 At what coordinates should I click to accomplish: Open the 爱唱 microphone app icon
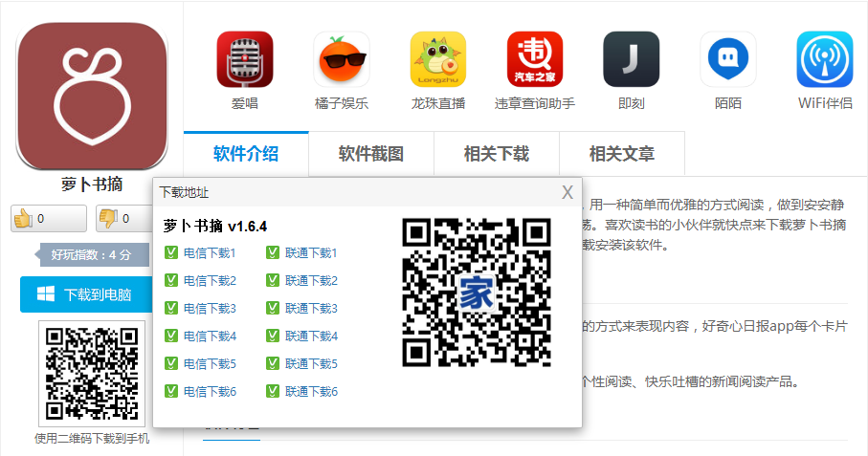pos(245,59)
